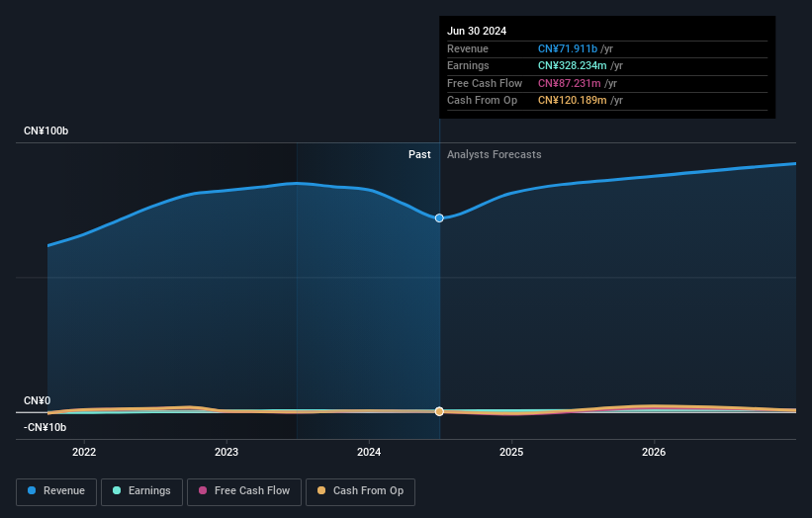Click the Analysts Forecasts label
This screenshot has height=518, width=812.
tap(495, 154)
